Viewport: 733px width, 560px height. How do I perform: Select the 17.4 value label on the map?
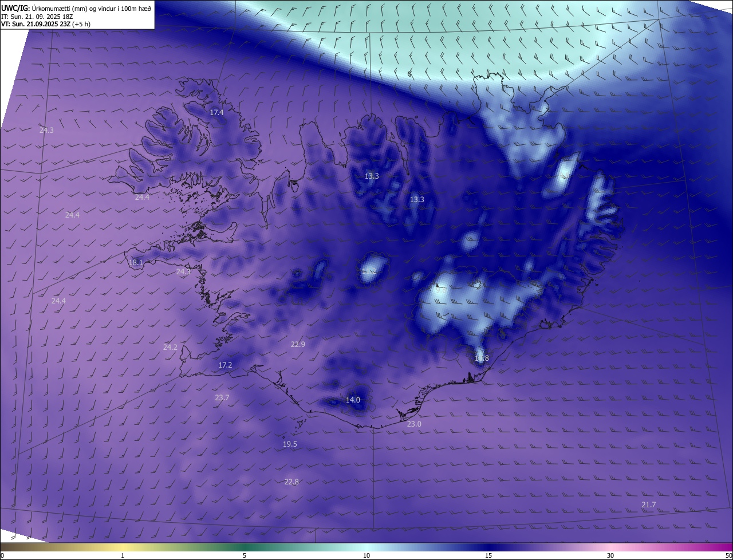pos(216,113)
